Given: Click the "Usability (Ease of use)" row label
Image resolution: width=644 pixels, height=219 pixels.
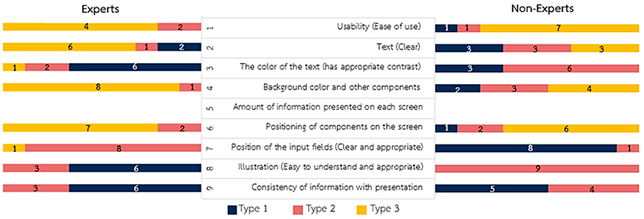Looking at the screenshot, I should (x=379, y=27).
